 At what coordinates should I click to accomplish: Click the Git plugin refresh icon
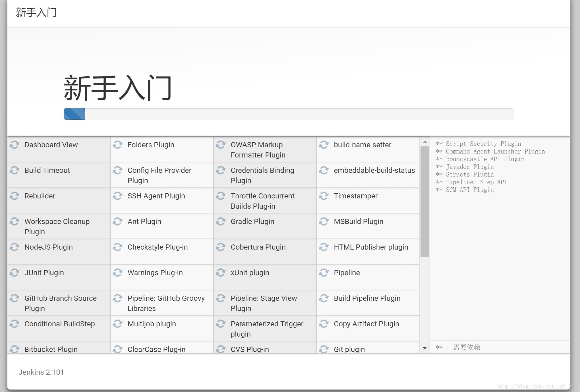(324, 349)
